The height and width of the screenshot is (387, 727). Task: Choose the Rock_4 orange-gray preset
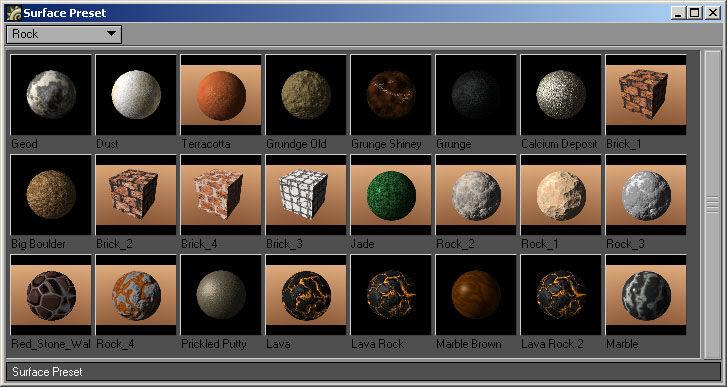(136, 295)
